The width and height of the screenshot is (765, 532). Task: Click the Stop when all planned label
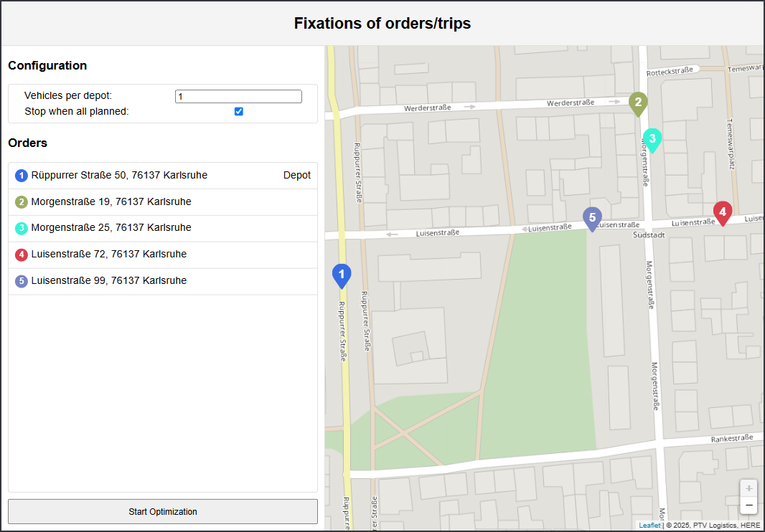point(77,111)
